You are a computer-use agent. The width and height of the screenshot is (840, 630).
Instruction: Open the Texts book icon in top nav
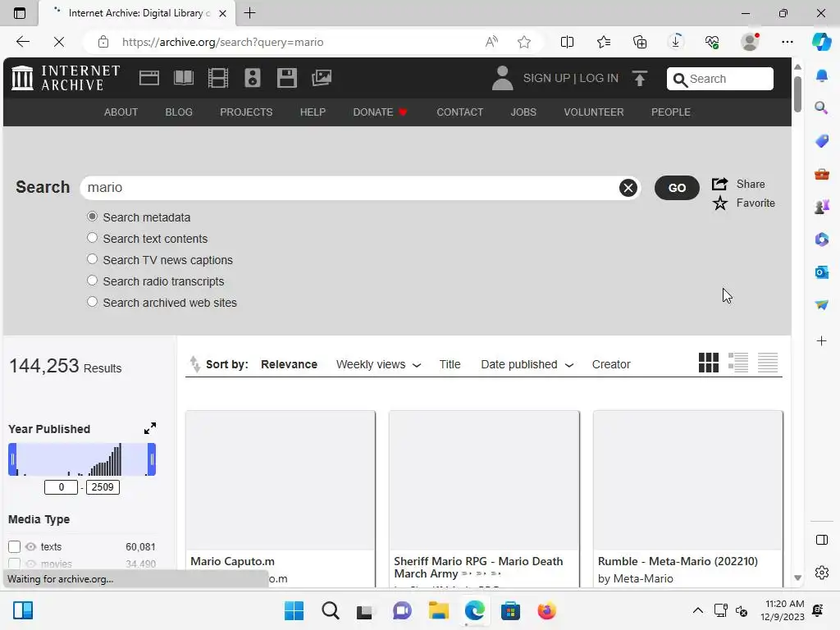pos(184,78)
